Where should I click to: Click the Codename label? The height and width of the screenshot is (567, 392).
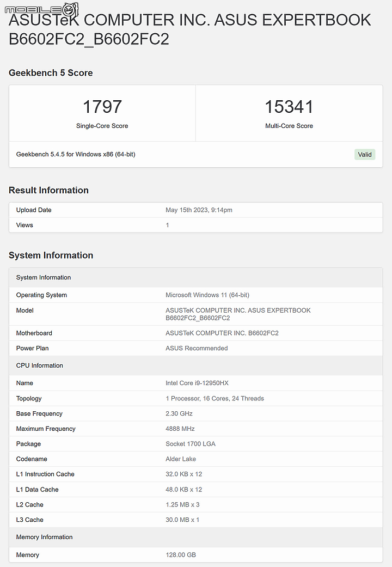tap(32, 459)
